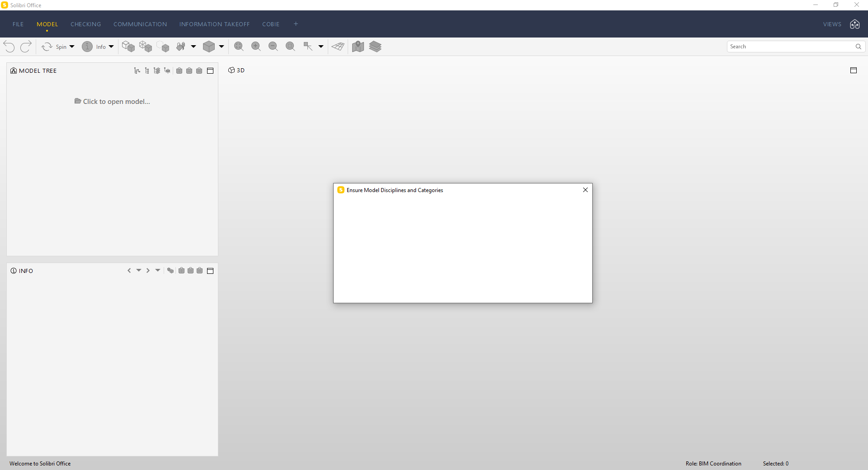
Task: Maximize the Info panel
Action: pos(210,271)
